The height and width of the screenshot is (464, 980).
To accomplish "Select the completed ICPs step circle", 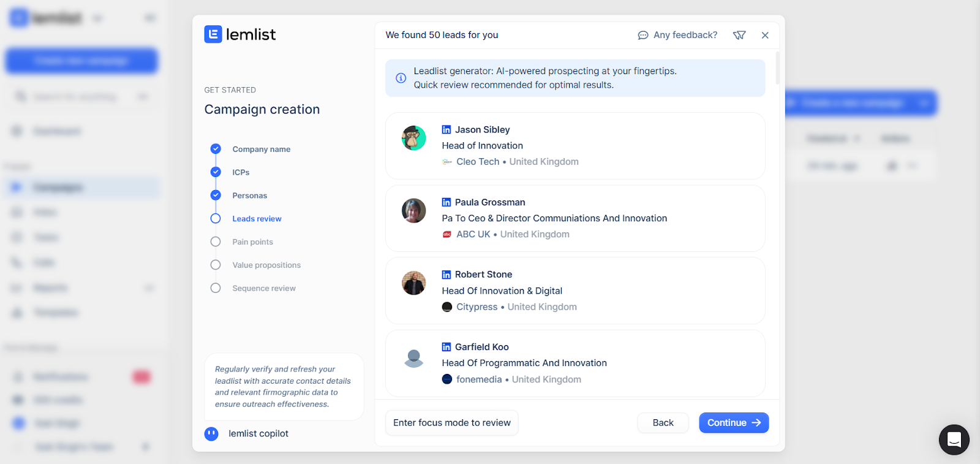I will click(x=216, y=172).
